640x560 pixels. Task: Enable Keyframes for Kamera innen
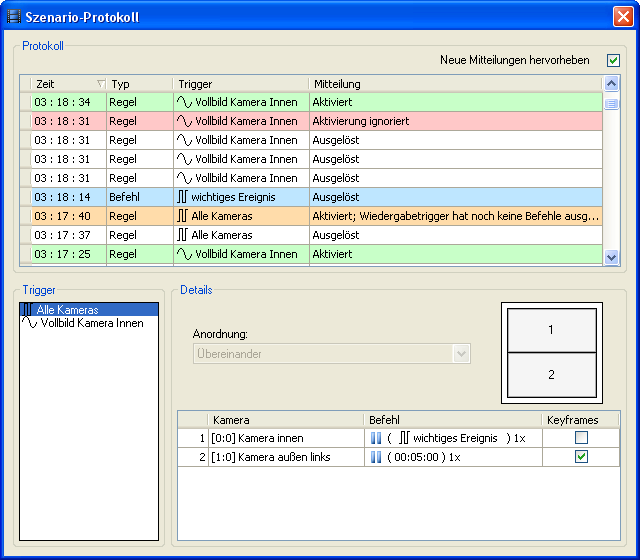click(581, 438)
